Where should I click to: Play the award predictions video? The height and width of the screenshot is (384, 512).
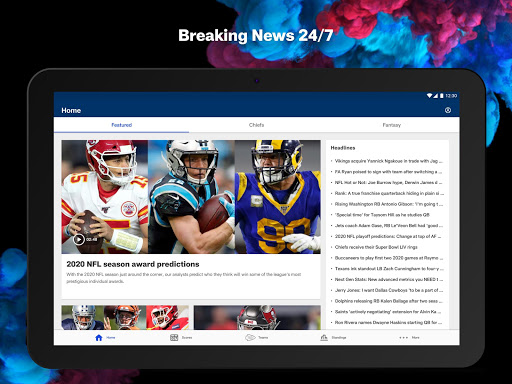(x=79, y=239)
